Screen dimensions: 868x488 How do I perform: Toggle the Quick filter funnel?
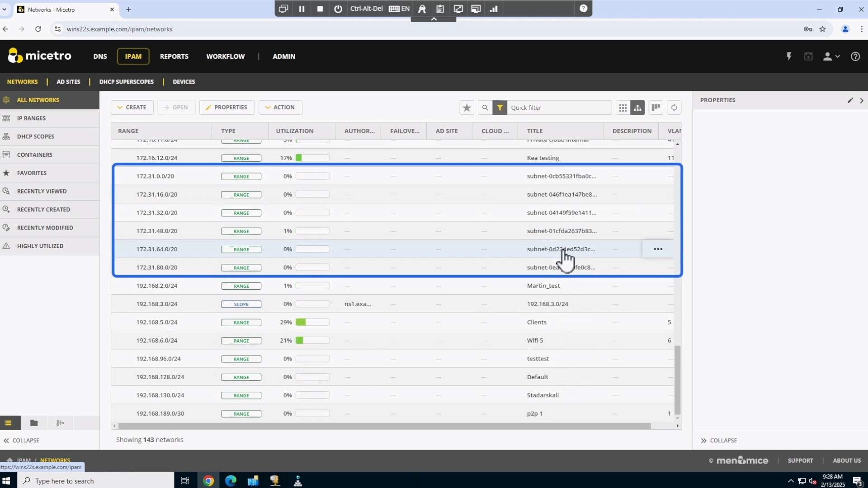point(500,108)
